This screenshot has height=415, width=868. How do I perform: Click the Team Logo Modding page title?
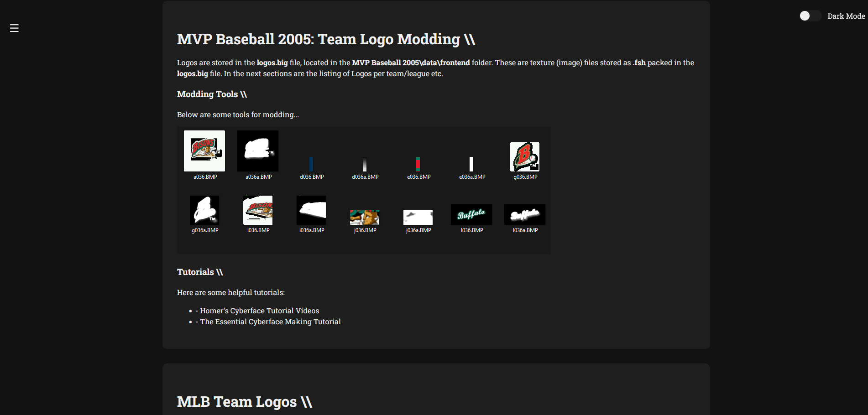tap(326, 39)
